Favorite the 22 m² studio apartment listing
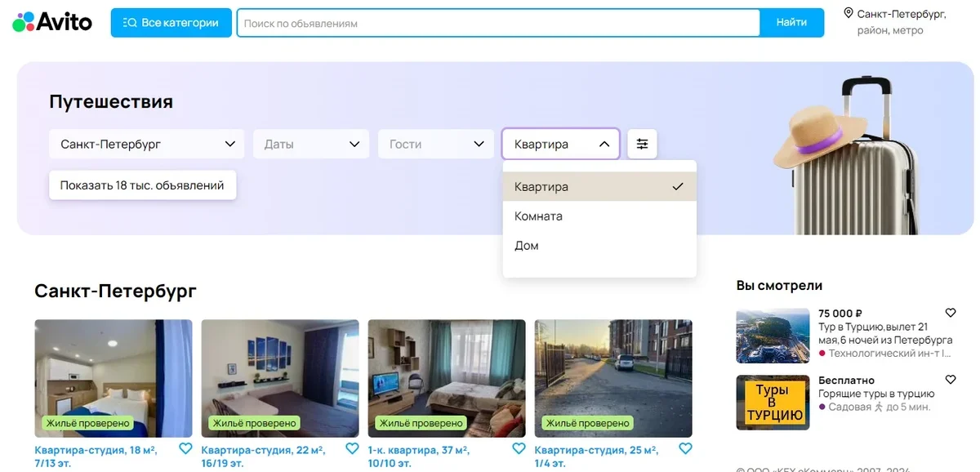Screen dimensions: 980x472 coord(352,448)
